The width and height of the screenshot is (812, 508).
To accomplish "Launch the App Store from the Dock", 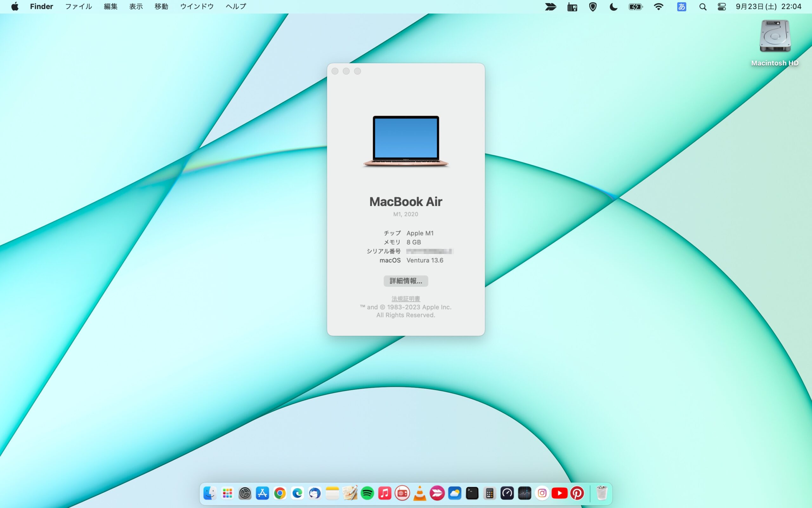I will [x=262, y=493].
